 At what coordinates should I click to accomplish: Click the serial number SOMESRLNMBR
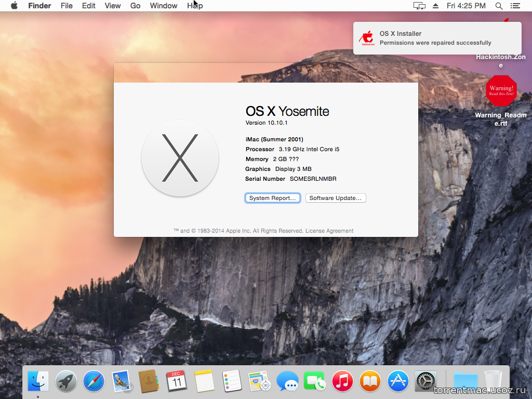pyautogui.click(x=313, y=179)
